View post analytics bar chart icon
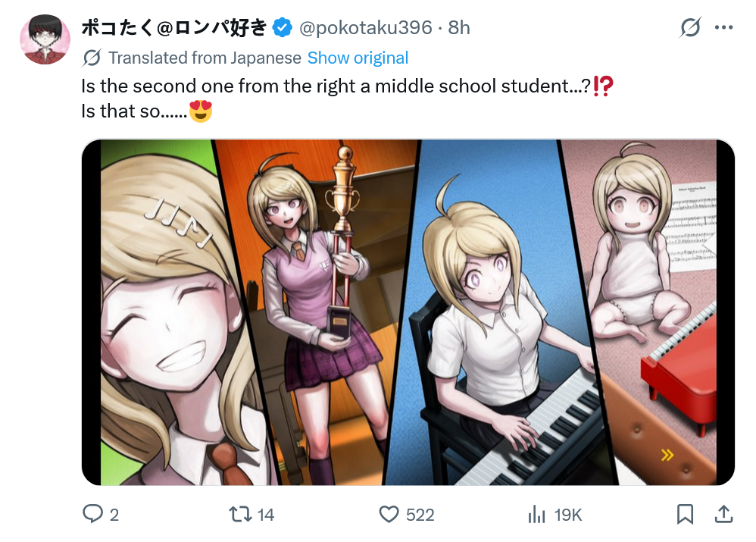Image resolution: width=756 pixels, height=542 pixels. point(536,514)
